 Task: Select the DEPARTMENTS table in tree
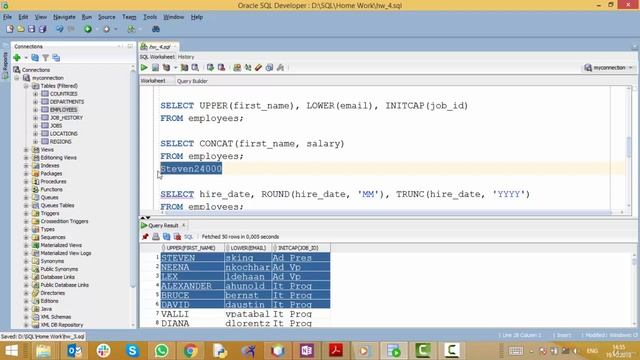(67, 102)
